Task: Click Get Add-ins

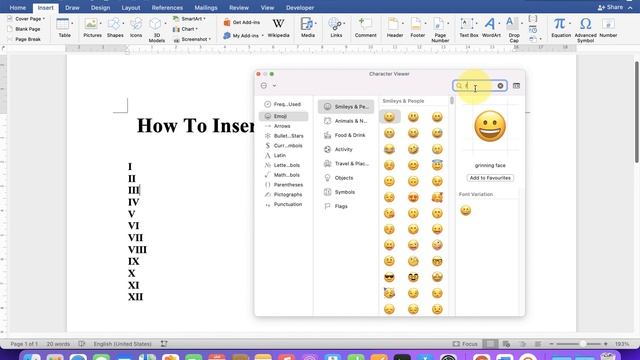Action: pos(242,22)
